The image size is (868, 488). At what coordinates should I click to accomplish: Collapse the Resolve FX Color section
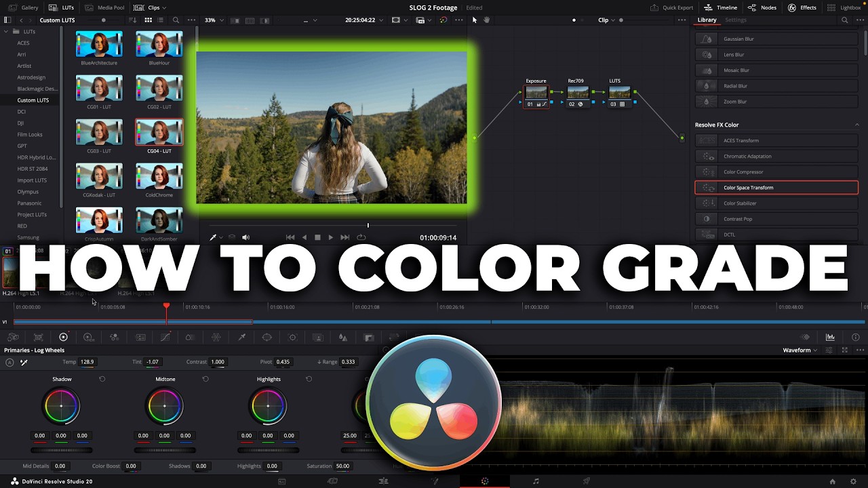pyautogui.click(x=856, y=125)
